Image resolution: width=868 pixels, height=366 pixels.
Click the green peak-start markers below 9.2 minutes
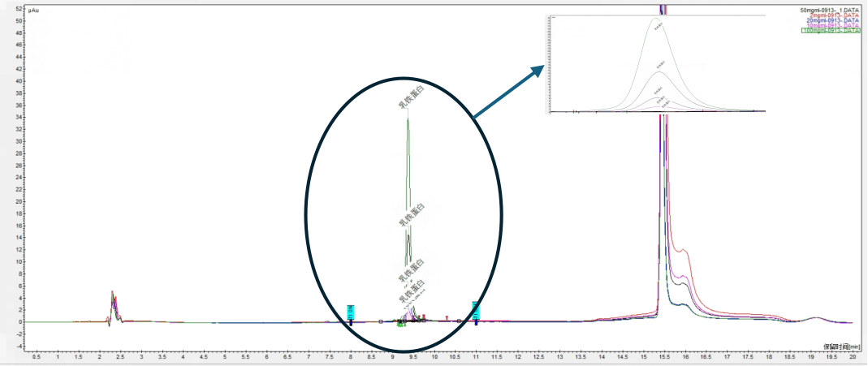coord(400,325)
